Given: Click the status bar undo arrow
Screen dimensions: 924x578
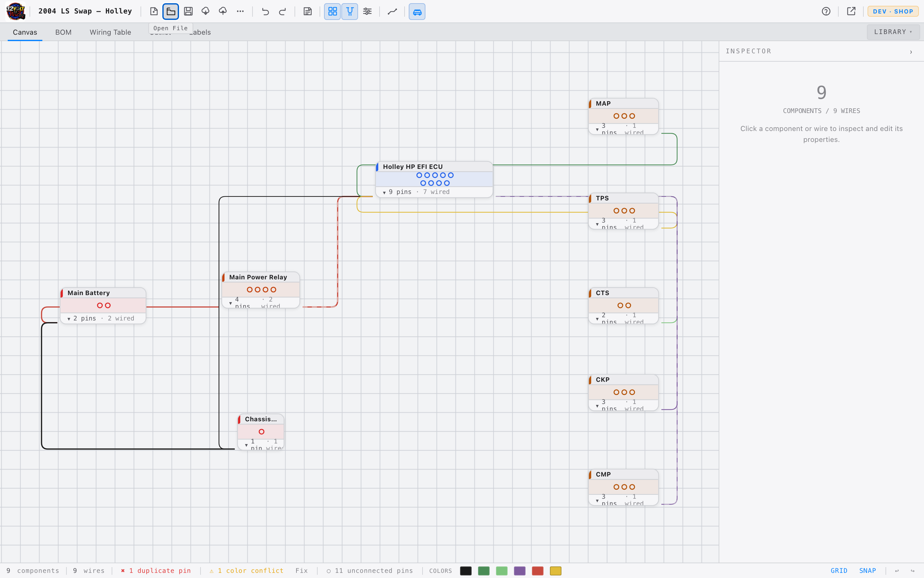Looking at the screenshot, I should pyautogui.click(x=896, y=571).
